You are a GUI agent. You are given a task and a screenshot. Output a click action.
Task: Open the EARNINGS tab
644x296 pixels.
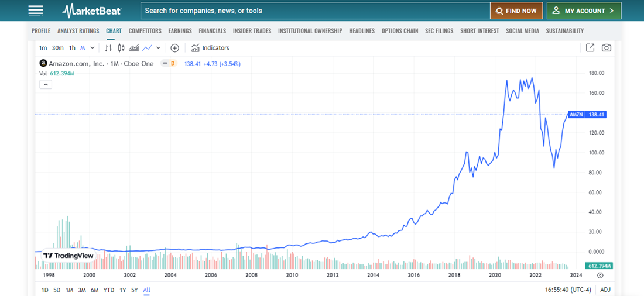point(180,31)
